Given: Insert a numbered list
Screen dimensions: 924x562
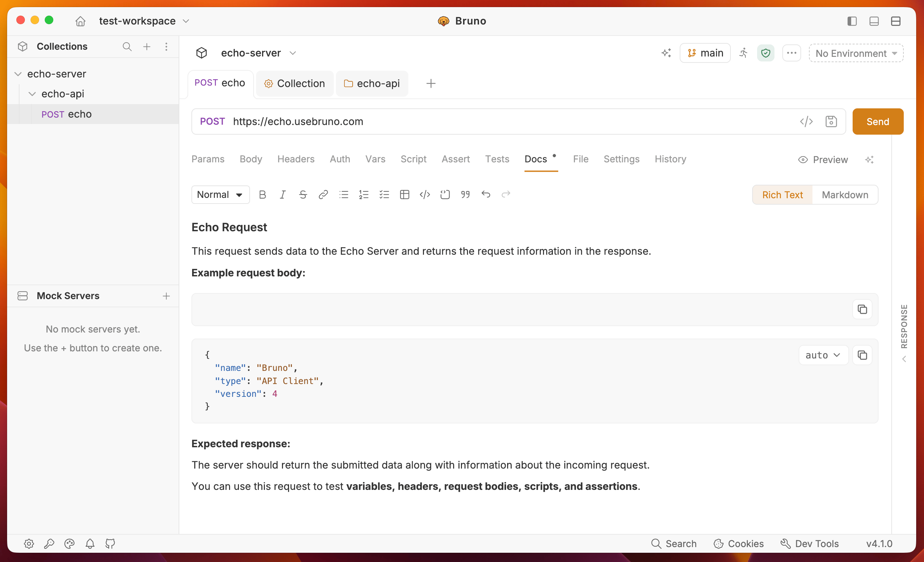Looking at the screenshot, I should 364,195.
